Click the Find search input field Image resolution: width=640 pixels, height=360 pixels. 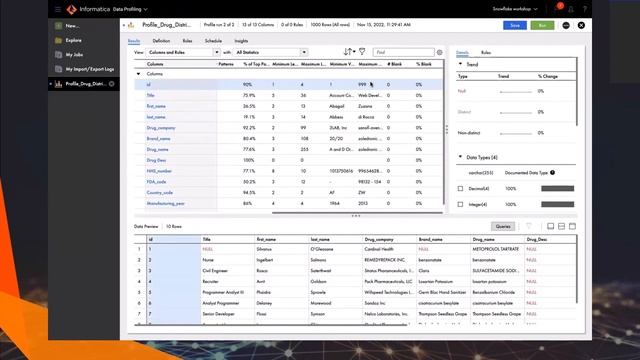404,52
